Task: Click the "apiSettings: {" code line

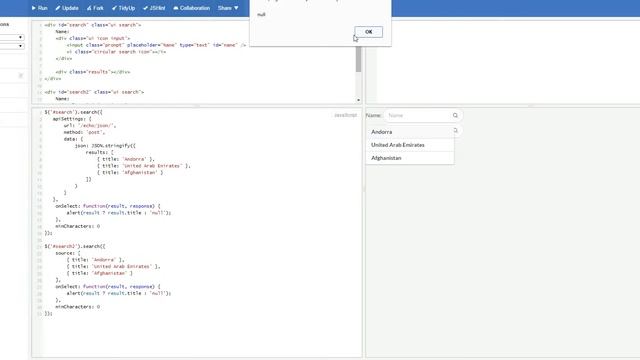Action: [x=72, y=119]
